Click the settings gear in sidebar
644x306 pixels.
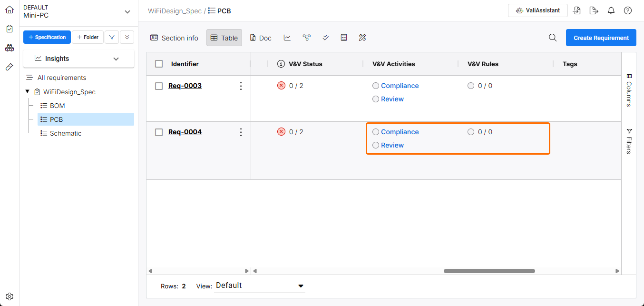point(10,296)
